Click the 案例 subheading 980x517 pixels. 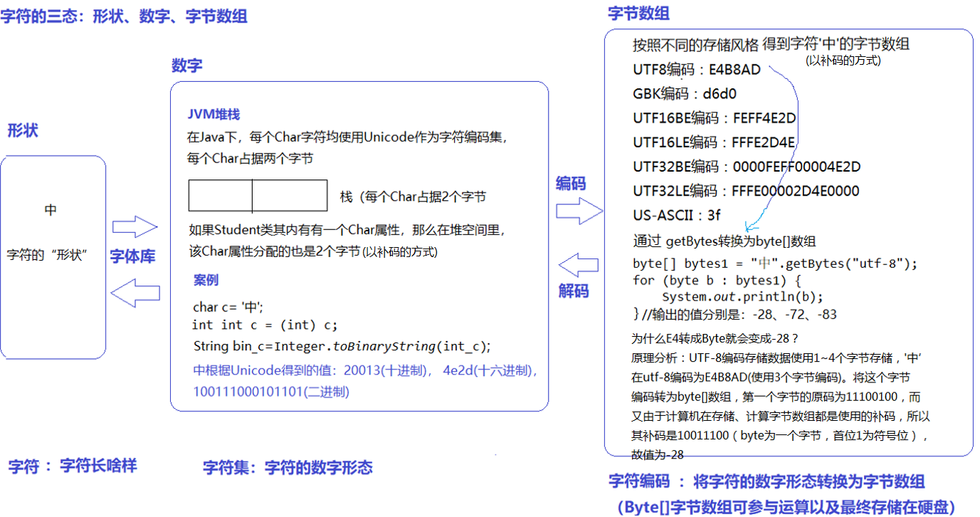point(206,280)
